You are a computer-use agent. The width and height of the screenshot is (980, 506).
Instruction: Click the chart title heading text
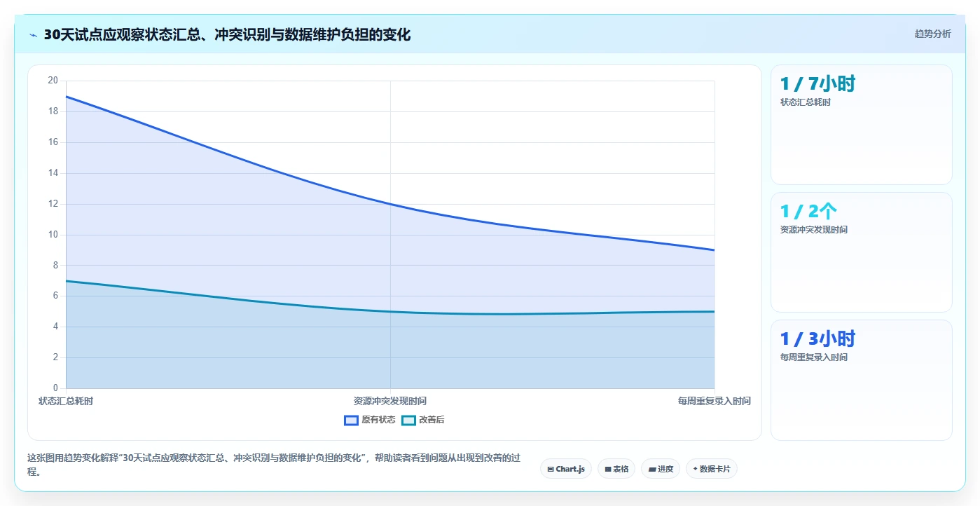227,34
